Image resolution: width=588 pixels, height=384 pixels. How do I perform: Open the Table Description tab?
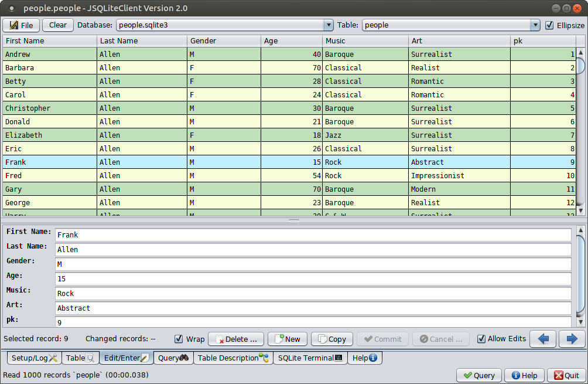(233, 358)
